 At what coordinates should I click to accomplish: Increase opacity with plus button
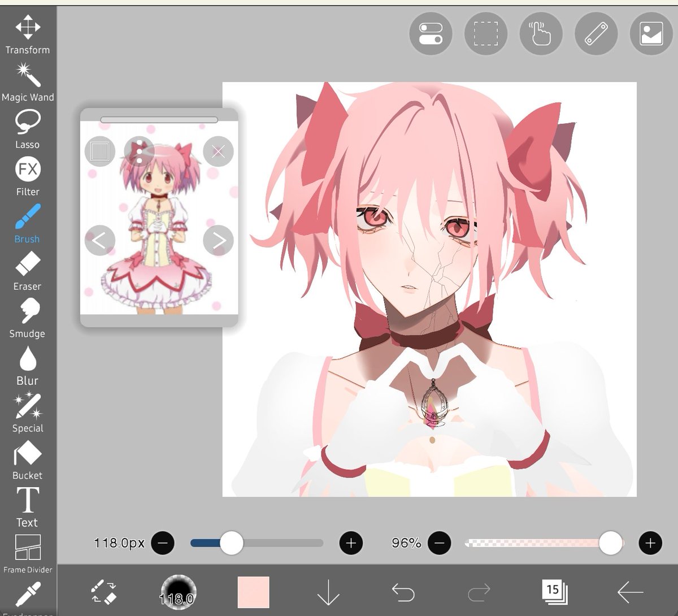pos(650,543)
